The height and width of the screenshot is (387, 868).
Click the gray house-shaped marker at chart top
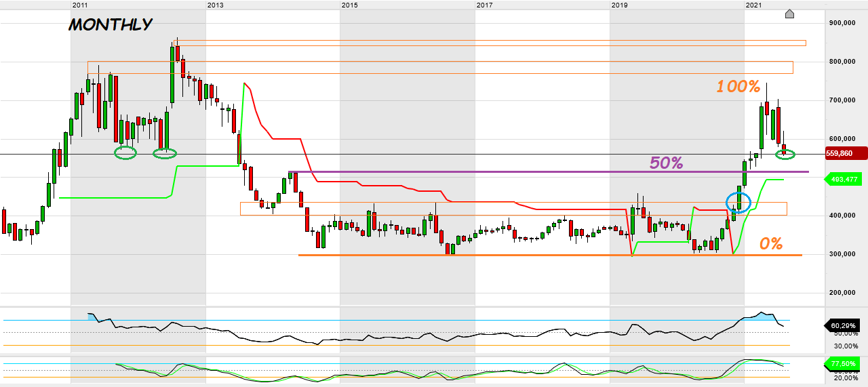coord(789,14)
